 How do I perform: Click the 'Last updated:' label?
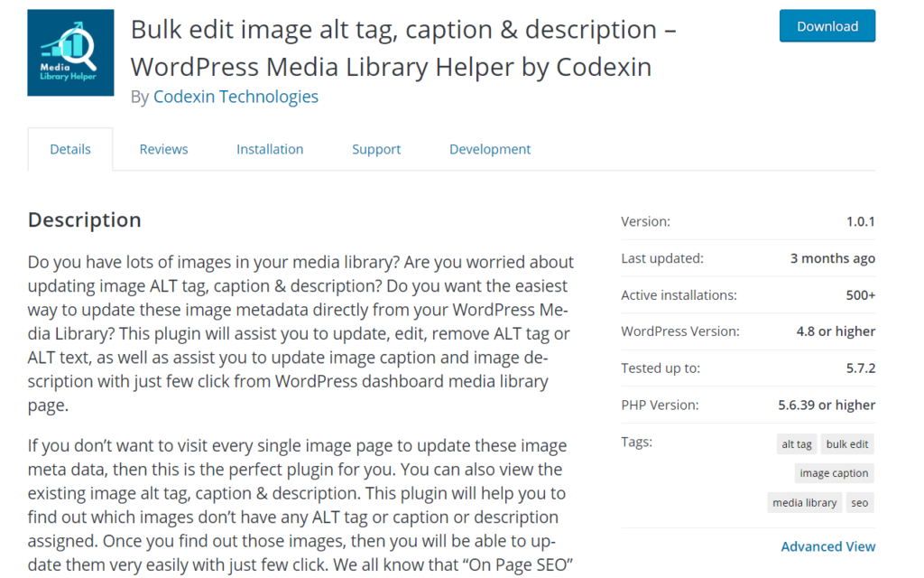[x=661, y=258]
